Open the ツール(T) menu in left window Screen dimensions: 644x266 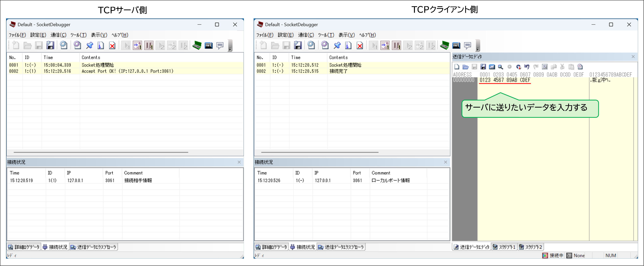coord(78,35)
